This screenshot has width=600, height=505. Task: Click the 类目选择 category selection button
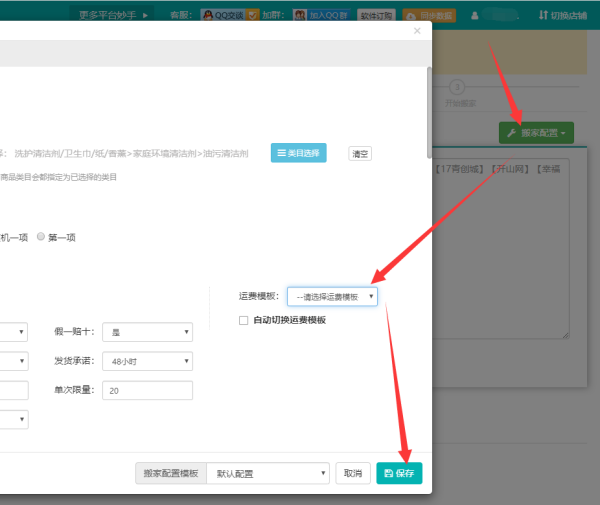pyautogui.click(x=298, y=153)
